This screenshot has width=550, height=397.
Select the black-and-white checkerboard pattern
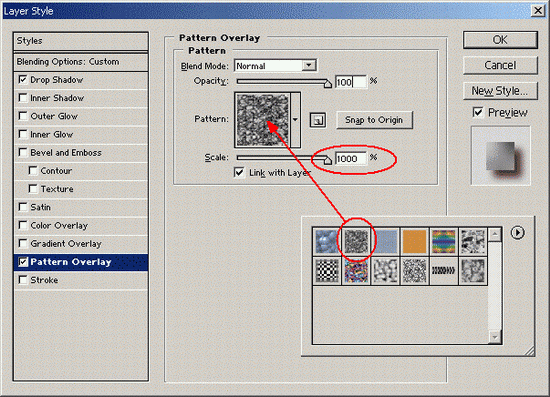[x=327, y=270]
